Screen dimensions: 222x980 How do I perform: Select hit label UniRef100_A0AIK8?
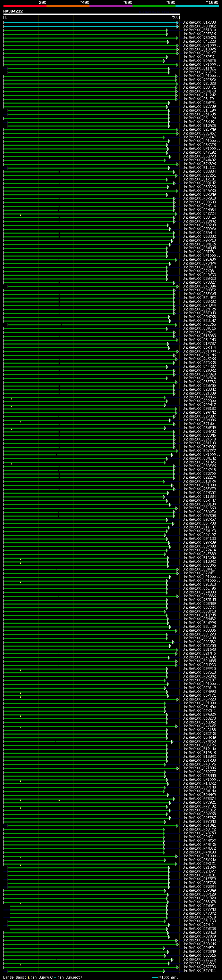coord(199,91)
